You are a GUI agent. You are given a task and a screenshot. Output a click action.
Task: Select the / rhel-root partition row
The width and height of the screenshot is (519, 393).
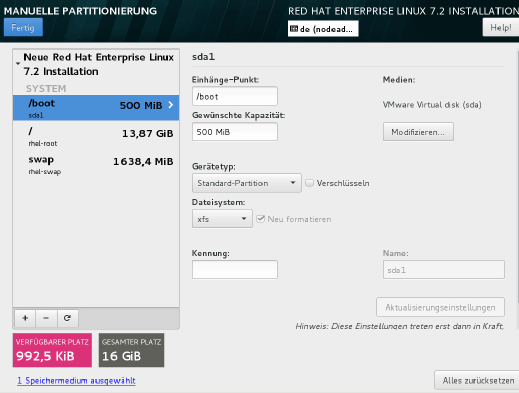[x=96, y=136]
